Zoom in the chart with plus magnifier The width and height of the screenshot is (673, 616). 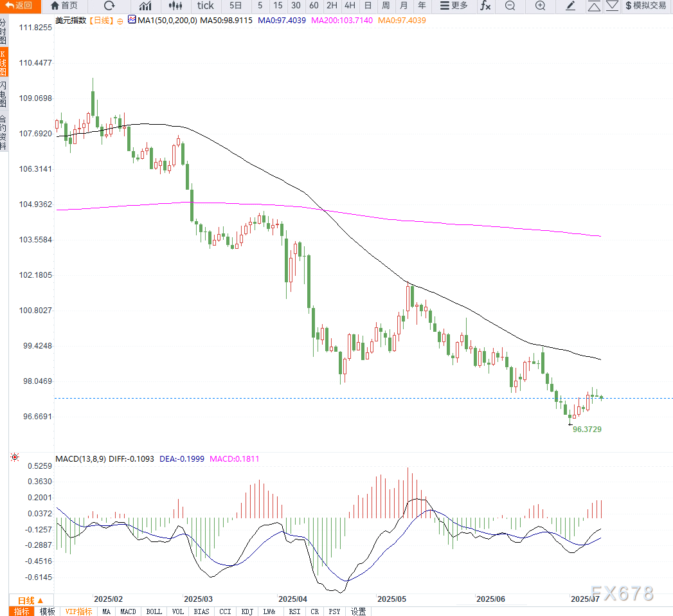[x=540, y=6]
